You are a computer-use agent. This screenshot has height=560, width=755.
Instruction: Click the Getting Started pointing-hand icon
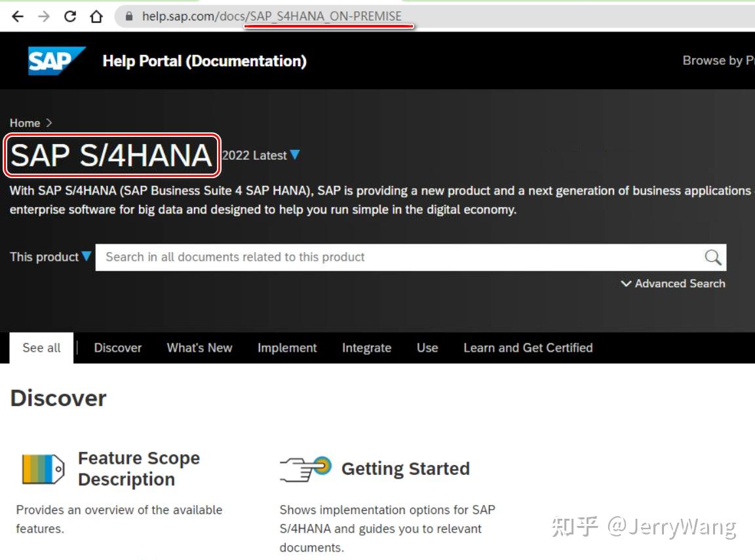[306, 468]
